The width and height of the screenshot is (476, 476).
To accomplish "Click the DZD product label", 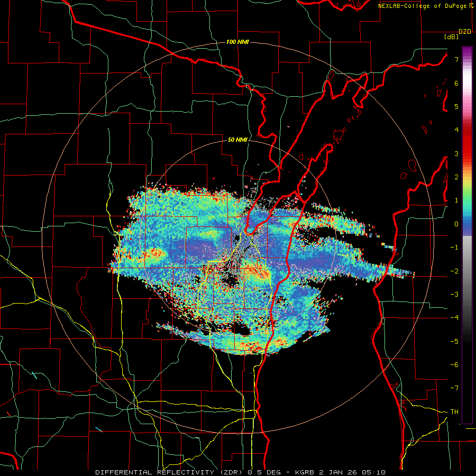I will coord(465,32).
